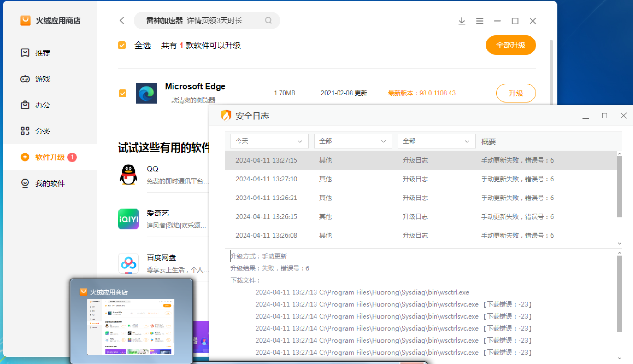Screen dimensions: 633x364
Task: Maximize the 安全日志 window
Action: pos(604,116)
